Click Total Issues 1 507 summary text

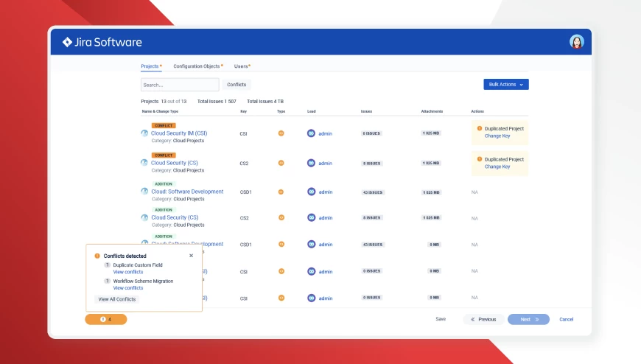(217, 102)
